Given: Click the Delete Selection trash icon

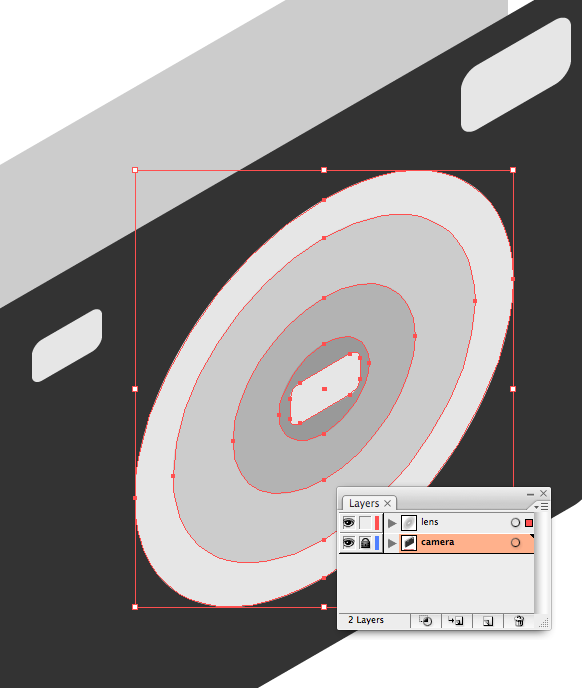Looking at the screenshot, I should (x=519, y=621).
